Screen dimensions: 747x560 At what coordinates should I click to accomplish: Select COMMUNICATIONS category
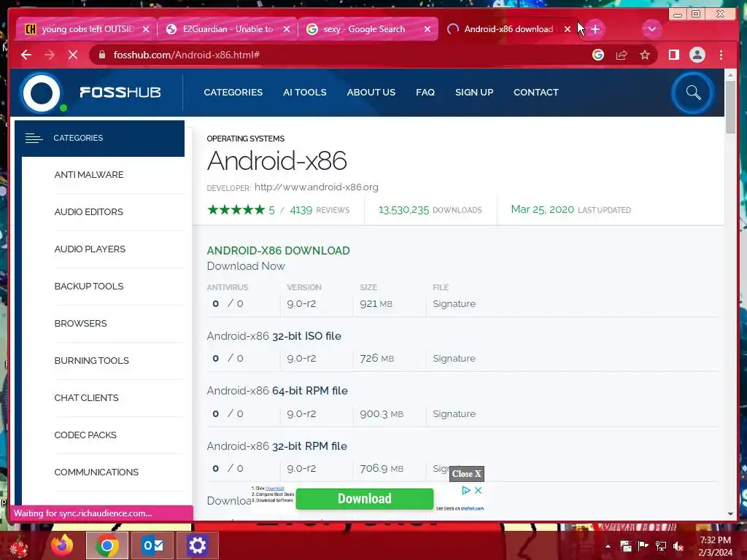96,472
